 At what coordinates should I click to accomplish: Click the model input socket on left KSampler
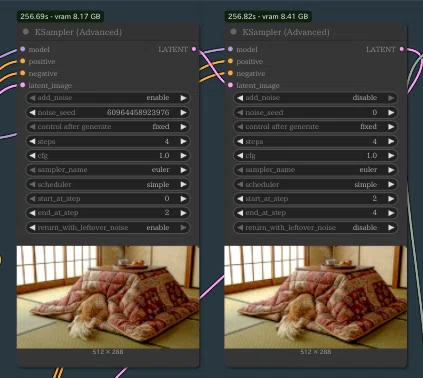pos(22,49)
